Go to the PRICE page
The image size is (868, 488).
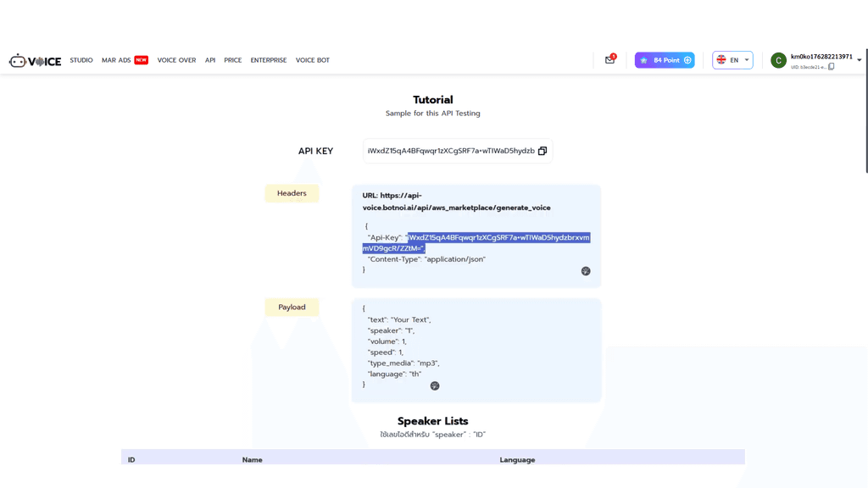(x=233, y=60)
